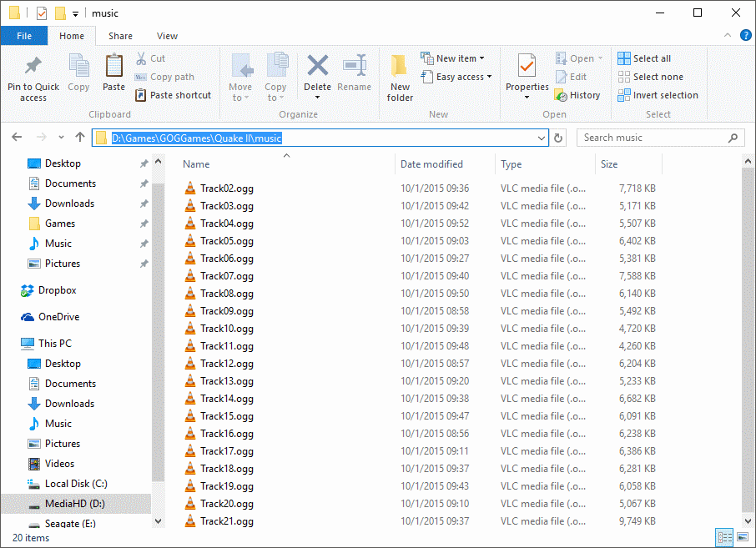Collapse the ribbon with the chevron
The image size is (756, 548).
coord(728,35)
